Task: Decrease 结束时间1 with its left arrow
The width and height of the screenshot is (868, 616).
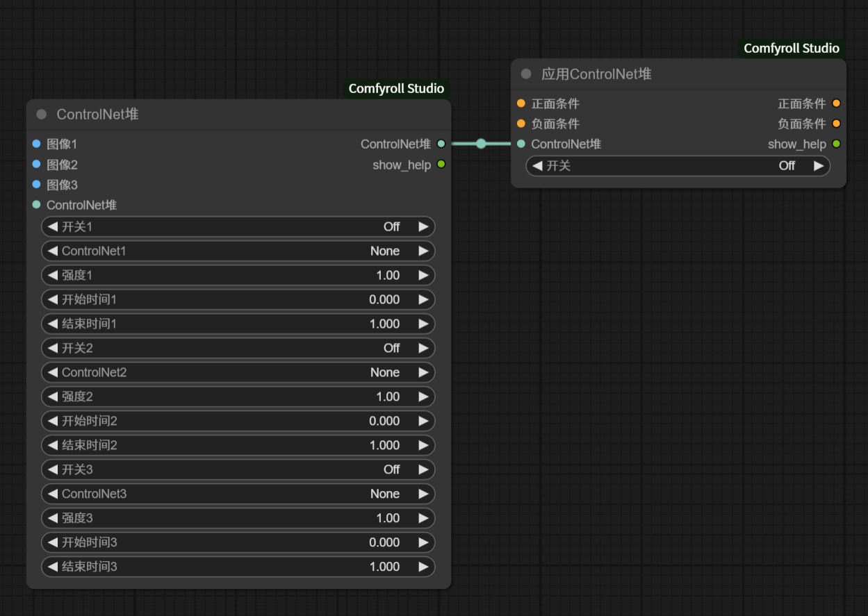Action: coord(53,324)
